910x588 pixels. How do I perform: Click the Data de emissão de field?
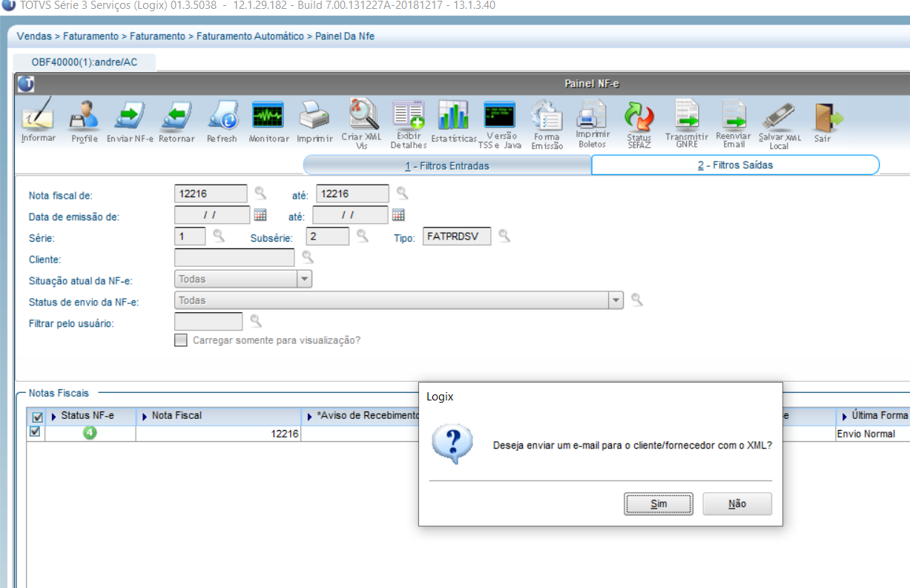[212, 215]
